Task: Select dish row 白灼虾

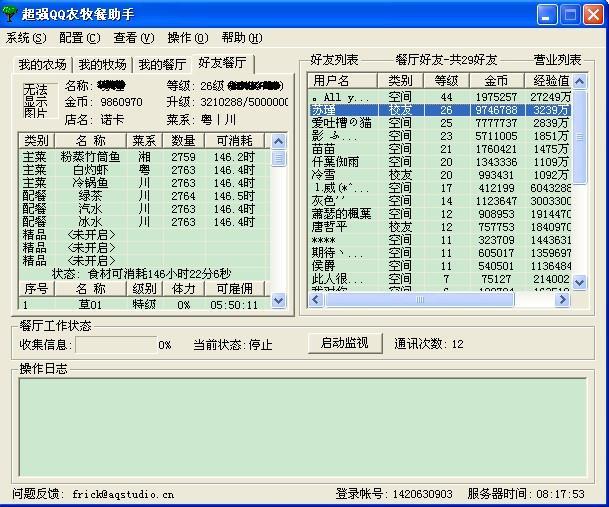Action: pos(144,170)
